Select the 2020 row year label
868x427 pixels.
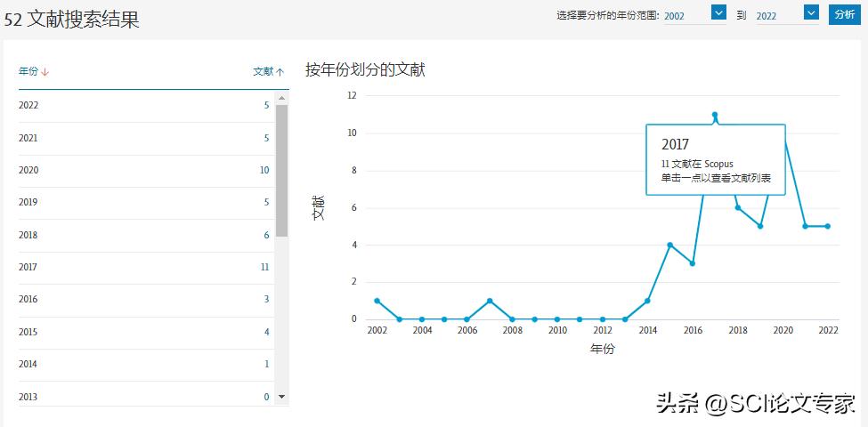28,170
